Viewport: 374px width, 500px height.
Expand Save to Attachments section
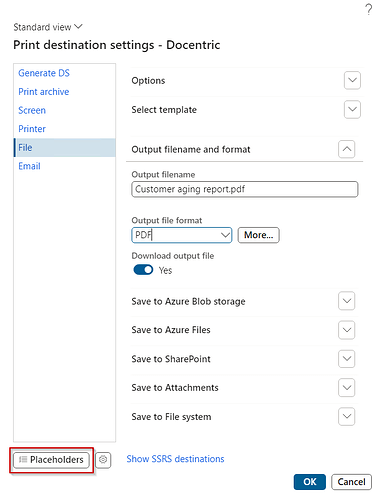(x=347, y=388)
